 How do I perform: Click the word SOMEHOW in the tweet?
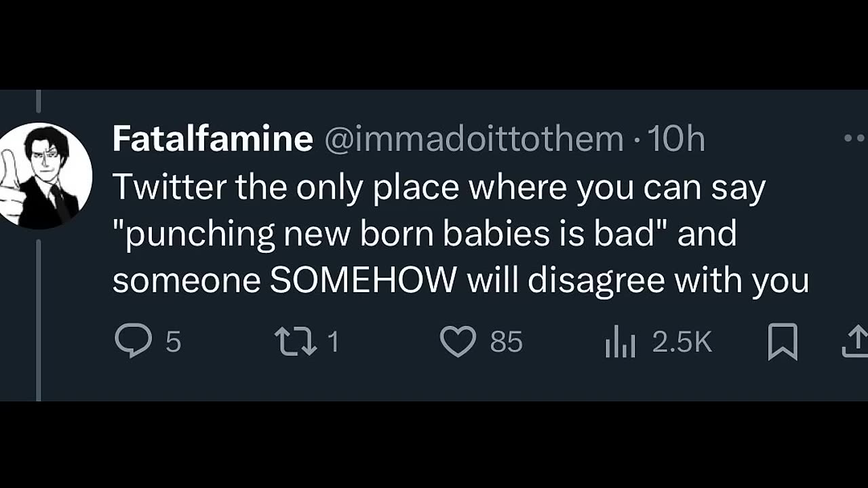click(363, 281)
